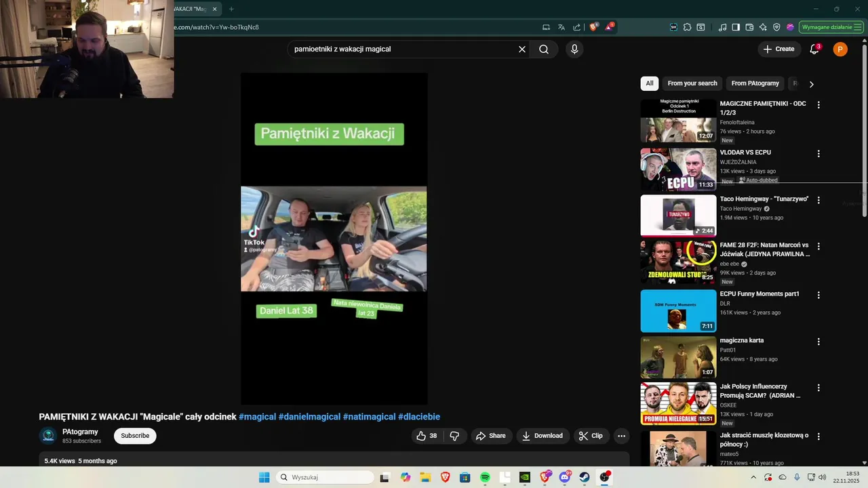Open magiczna karta video title
Screen dimensions: 868x488
point(742,340)
